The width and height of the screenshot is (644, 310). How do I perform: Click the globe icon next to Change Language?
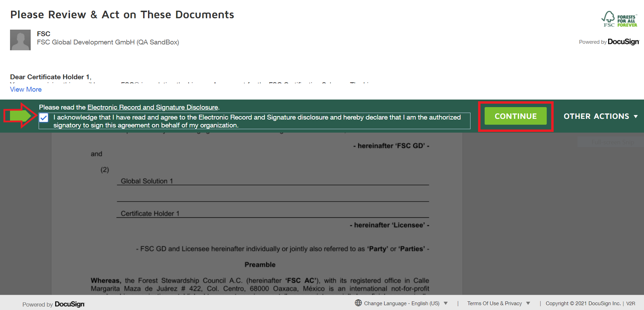click(x=358, y=303)
